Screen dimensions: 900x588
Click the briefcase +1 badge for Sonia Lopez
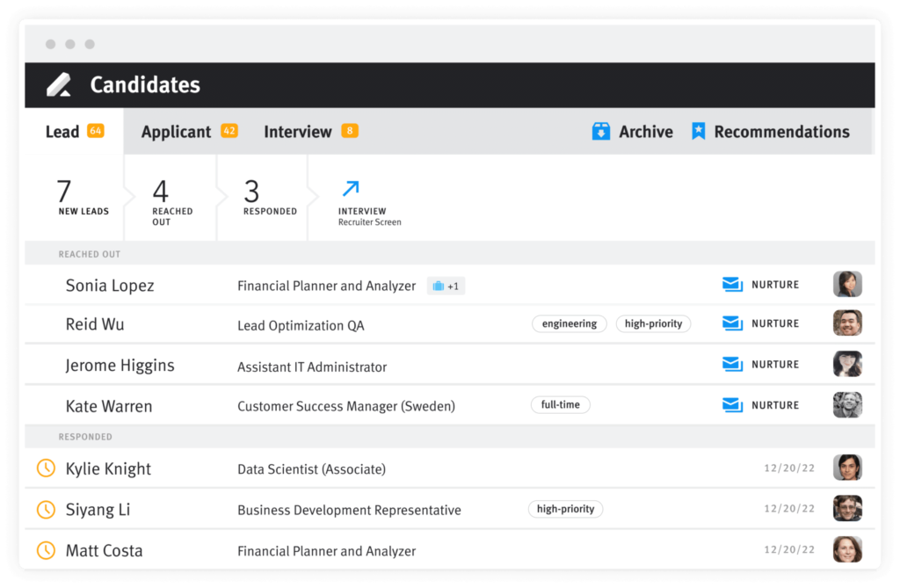click(446, 286)
